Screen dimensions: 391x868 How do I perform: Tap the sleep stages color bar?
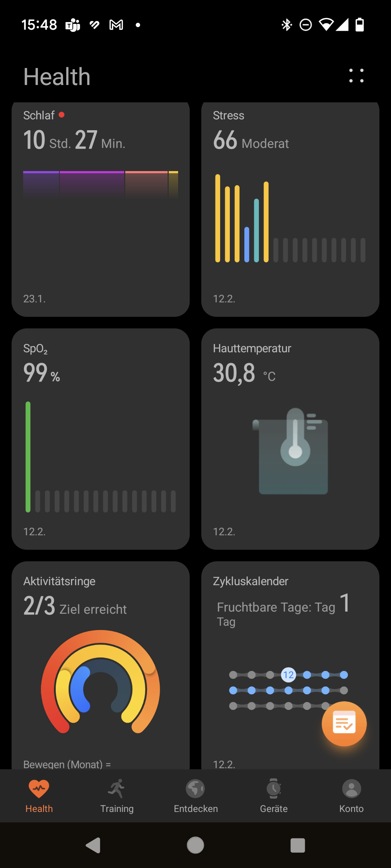click(101, 184)
